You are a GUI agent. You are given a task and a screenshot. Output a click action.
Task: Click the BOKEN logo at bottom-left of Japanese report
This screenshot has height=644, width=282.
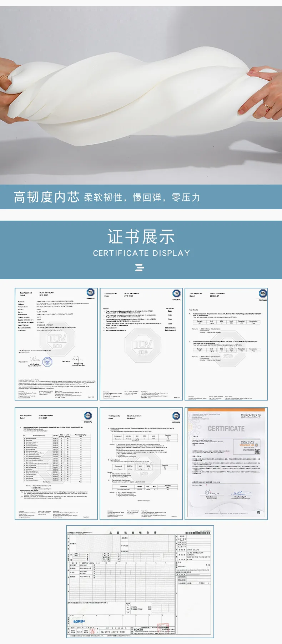[79, 621]
